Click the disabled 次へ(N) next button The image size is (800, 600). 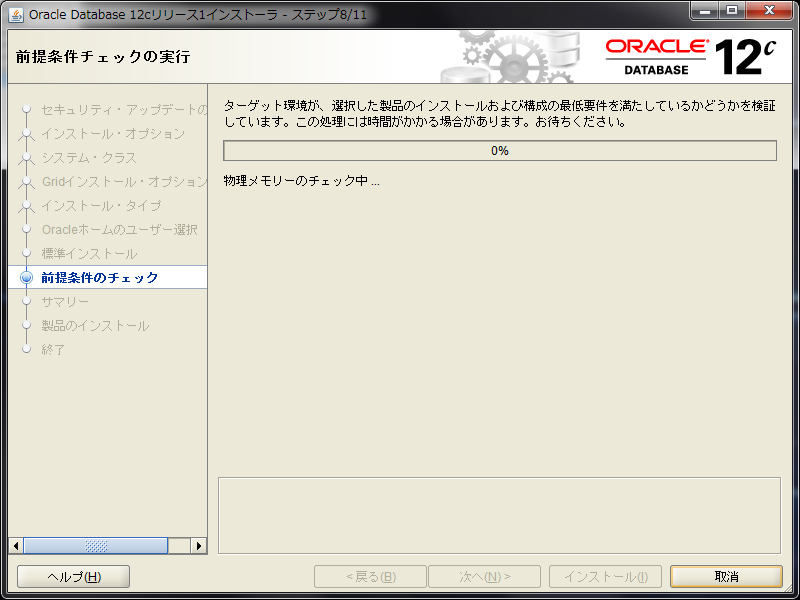pos(484,577)
